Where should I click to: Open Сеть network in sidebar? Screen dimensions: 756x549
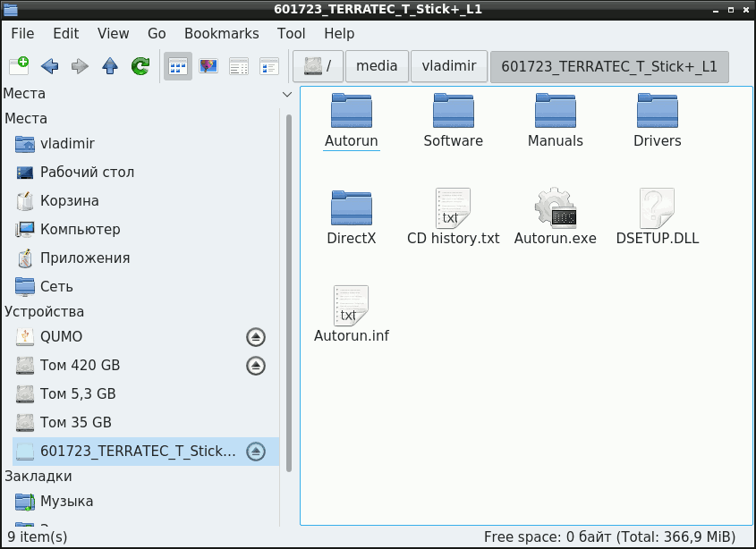click(x=146, y=287)
